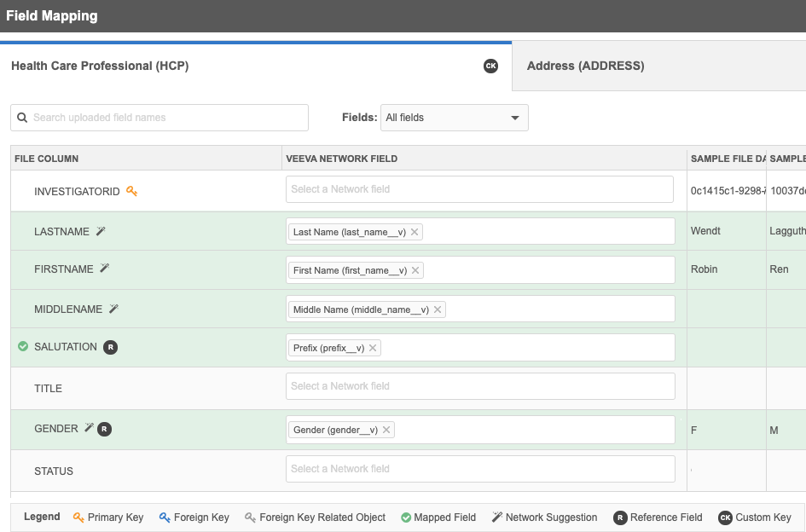Click the wand icon next to MIDDLENAME
The image size is (806, 532).
point(113,309)
